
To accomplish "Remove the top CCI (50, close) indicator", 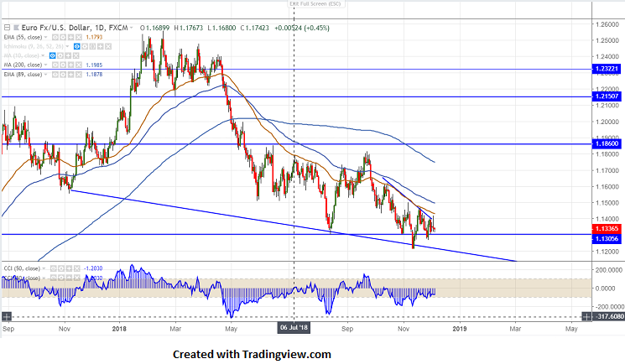I will tap(77, 268).
